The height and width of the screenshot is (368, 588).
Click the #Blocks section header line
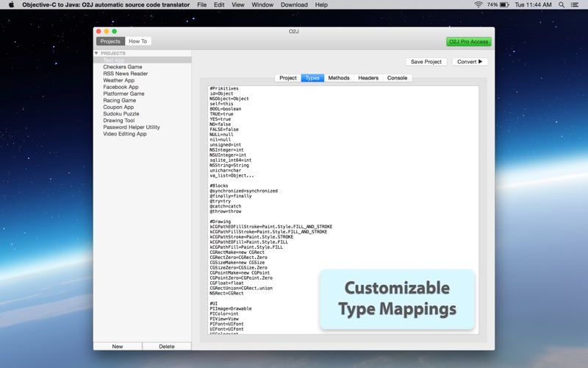tap(218, 186)
